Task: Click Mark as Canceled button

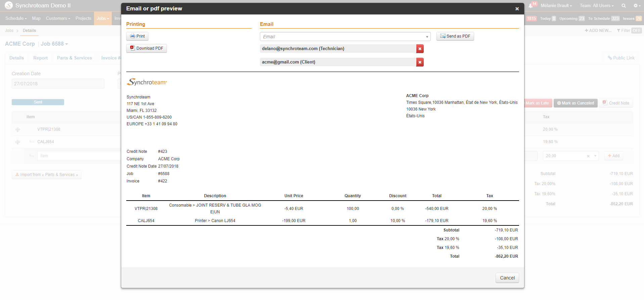Action: point(576,103)
